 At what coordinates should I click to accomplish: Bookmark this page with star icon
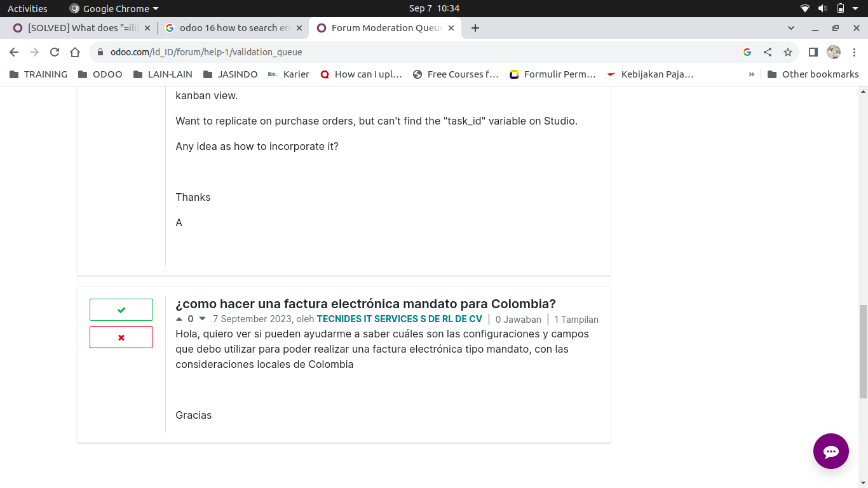click(788, 52)
